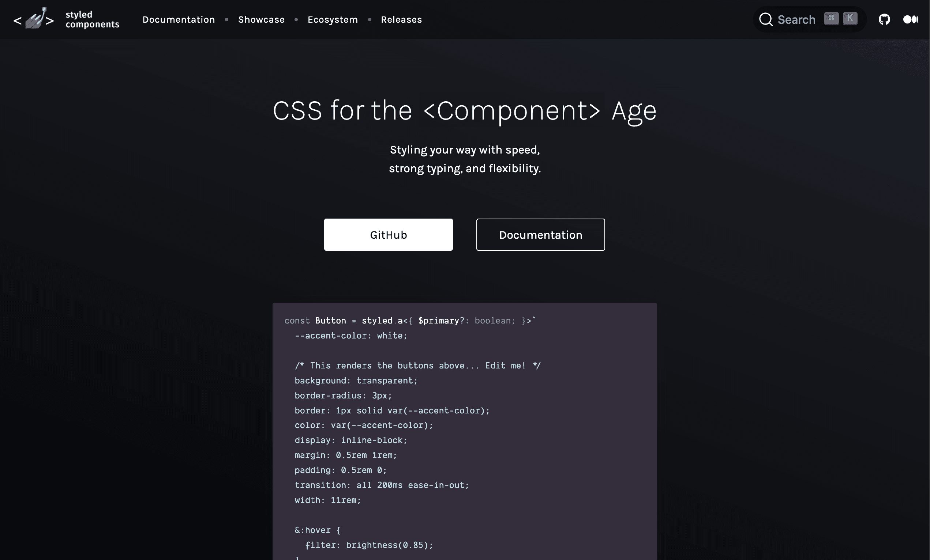Screen dimensions: 930x560
Task: Click the "Styling your way with speed," tagline
Action: 465,150
